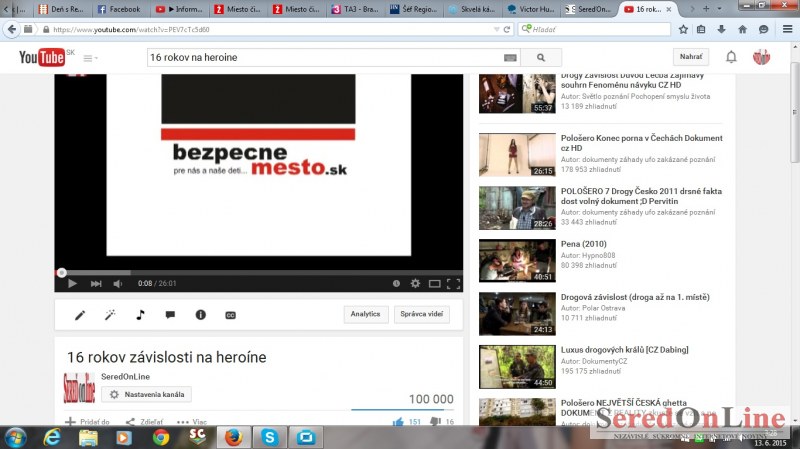Open Nastavenia kanála channel settings

146,395
